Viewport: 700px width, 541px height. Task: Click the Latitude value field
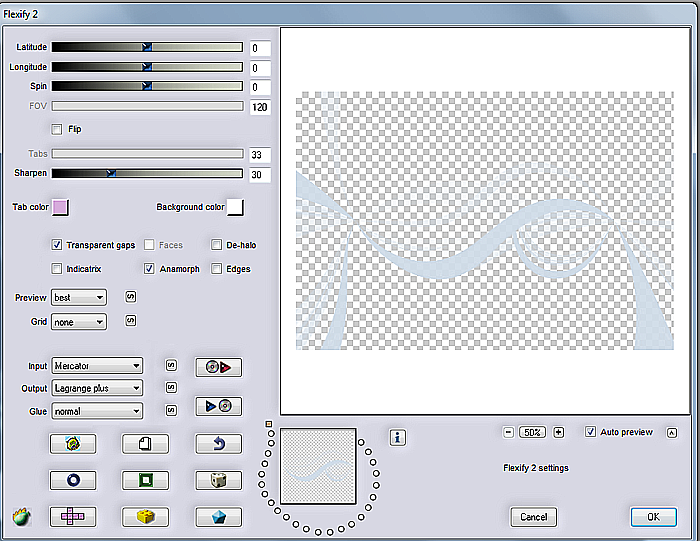point(260,48)
